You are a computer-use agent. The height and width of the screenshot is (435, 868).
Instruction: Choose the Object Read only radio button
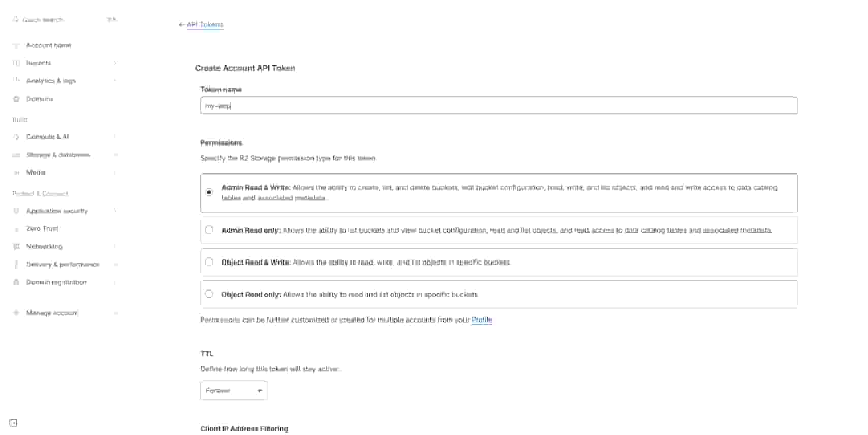coord(209,294)
